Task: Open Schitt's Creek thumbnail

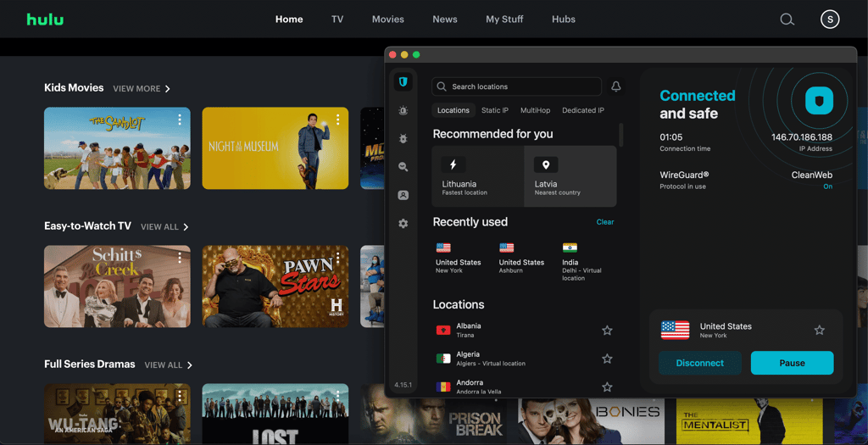Action: click(117, 286)
